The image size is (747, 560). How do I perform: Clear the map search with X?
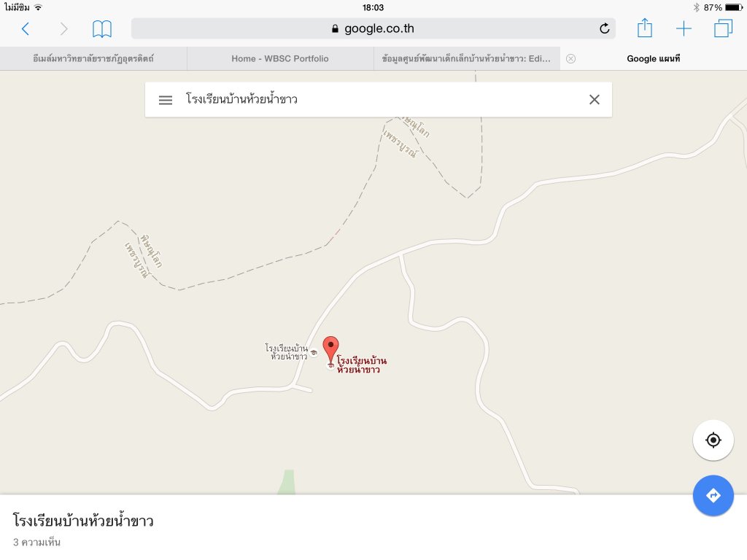(594, 99)
